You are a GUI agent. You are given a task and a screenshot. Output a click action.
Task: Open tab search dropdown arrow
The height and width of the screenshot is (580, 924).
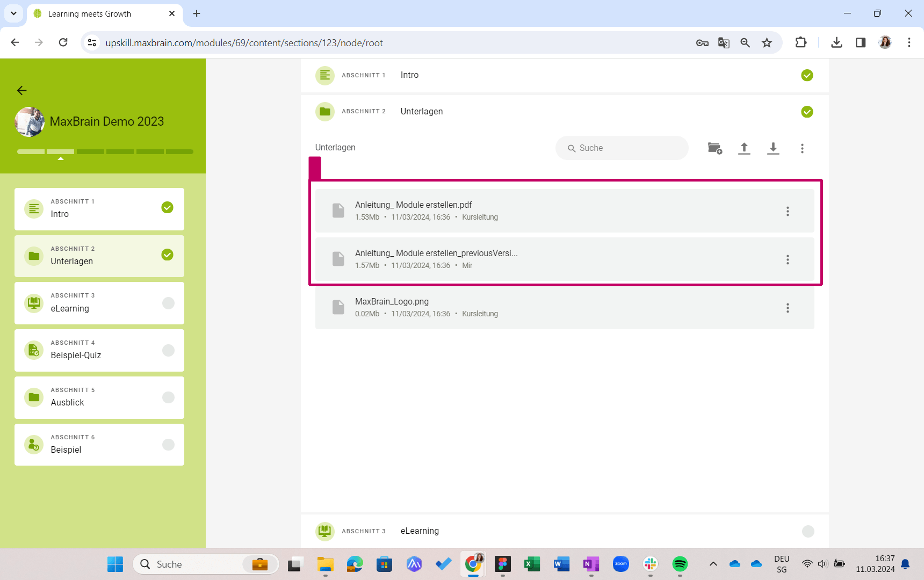(x=13, y=13)
